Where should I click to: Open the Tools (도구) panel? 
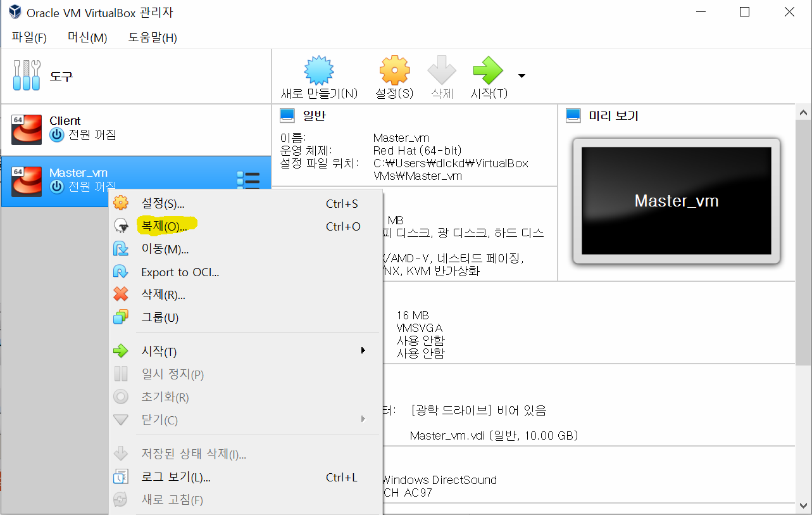pos(136,77)
